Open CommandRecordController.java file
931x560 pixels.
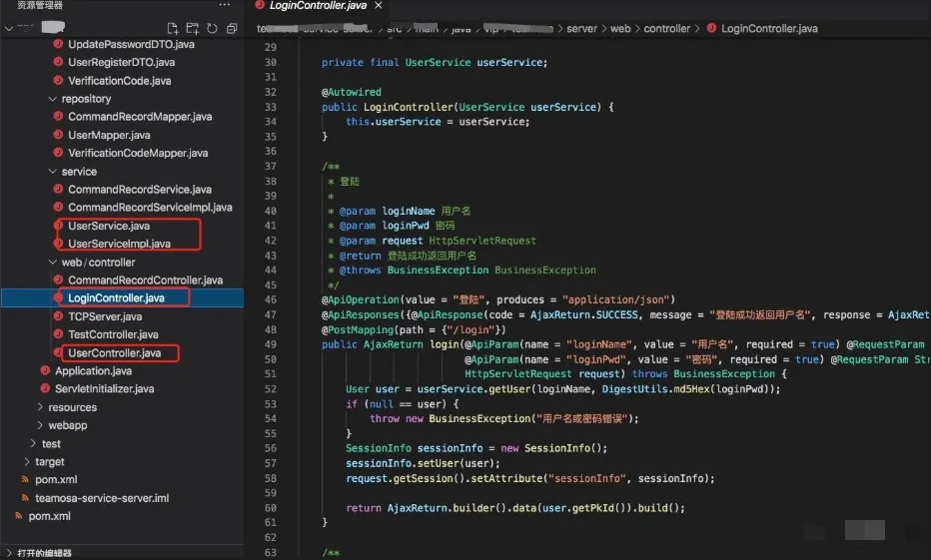(x=145, y=280)
